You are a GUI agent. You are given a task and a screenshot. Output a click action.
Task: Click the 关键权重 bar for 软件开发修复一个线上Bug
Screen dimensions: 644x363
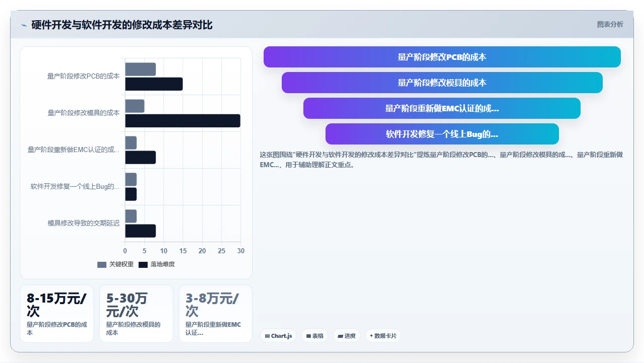pos(131,179)
